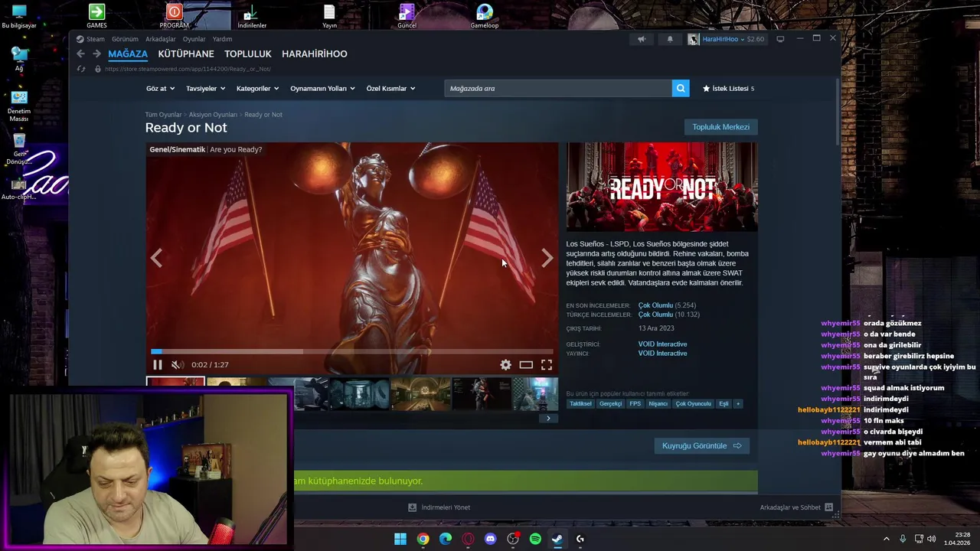This screenshot has height=551, width=980.
Task: Open the Oyunlar menu
Action: coord(194,39)
